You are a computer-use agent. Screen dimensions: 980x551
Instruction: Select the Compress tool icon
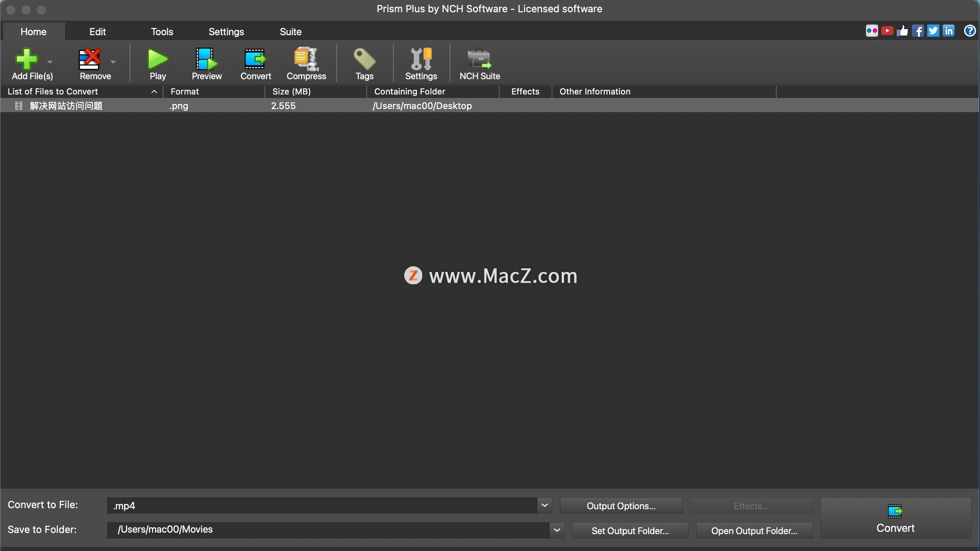coord(306,59)
